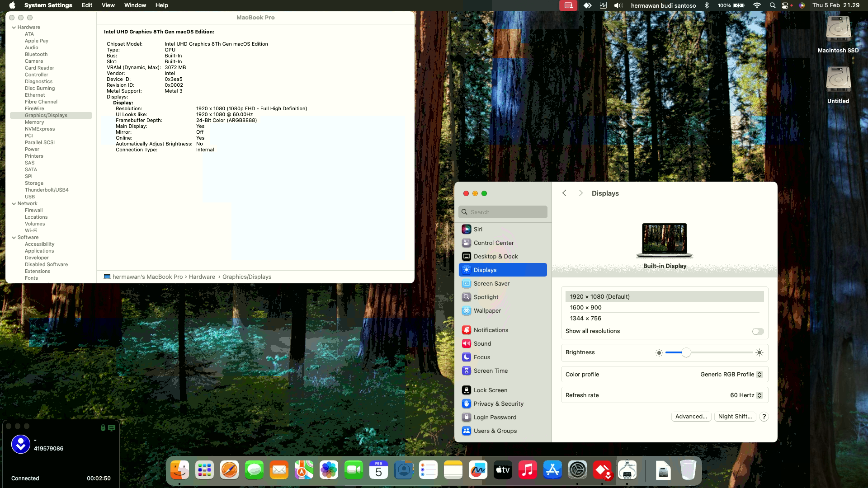Viewport: 868px width, 488px height.
Task: Select the Built-in Display thumbnail
Action: [665, 241]
